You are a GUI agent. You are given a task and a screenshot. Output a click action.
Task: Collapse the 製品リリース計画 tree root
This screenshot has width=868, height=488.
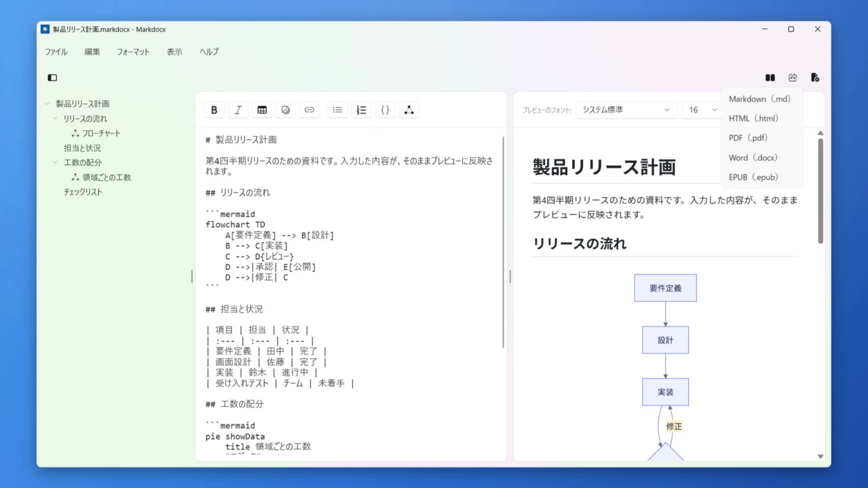click(47, 104)
